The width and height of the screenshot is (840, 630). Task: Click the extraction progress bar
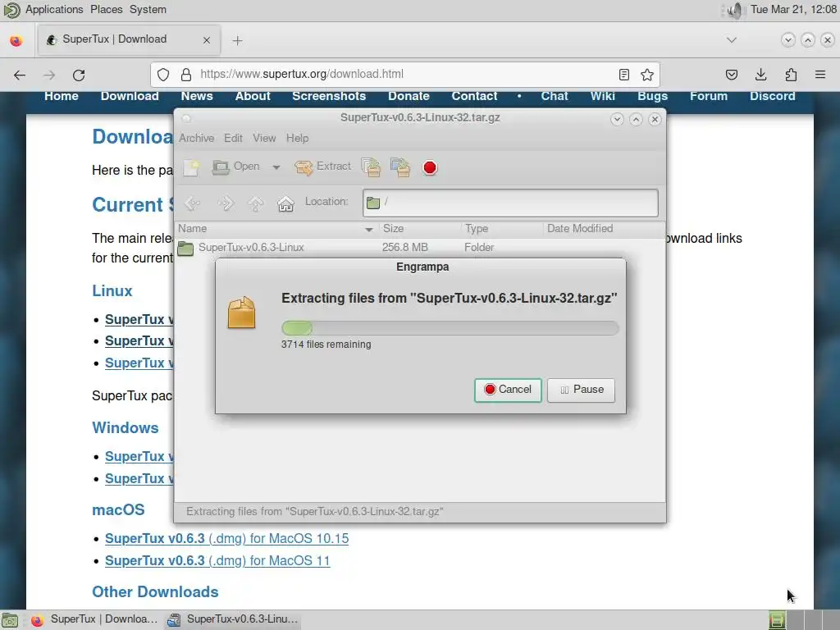450,328
